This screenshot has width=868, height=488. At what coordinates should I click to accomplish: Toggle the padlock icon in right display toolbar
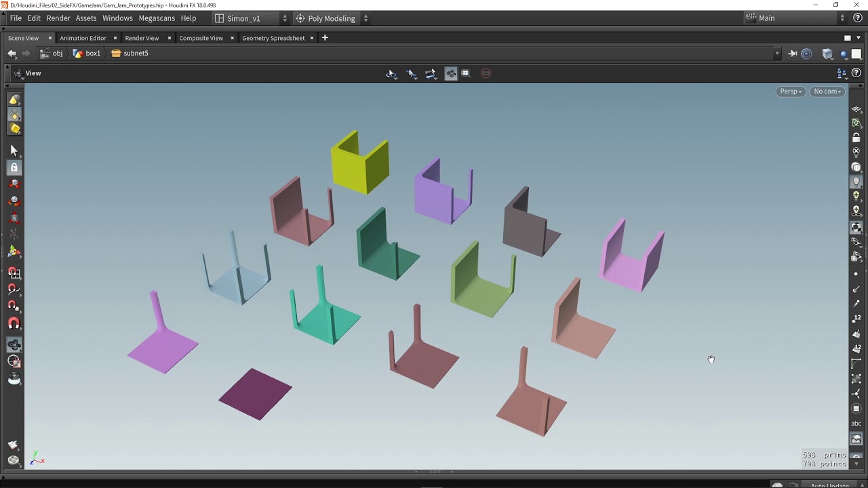coord(856,138)
